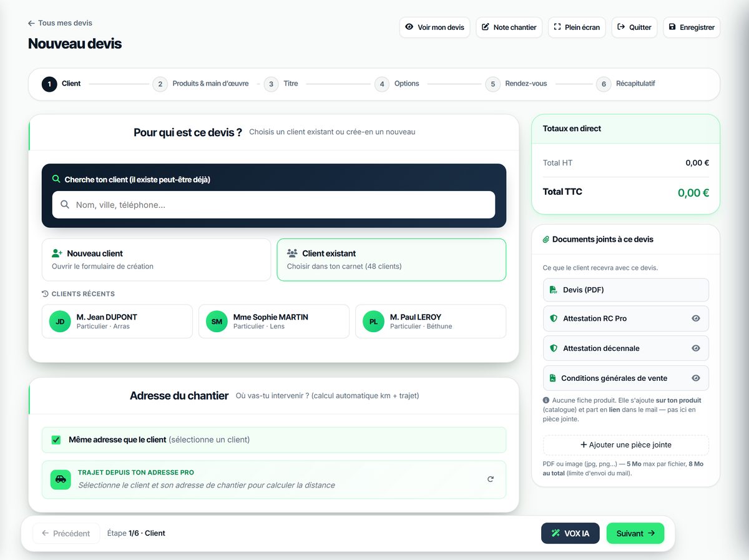Screen dimensions: 749x560
Task: Toggle visibility eye for Attestation décennale
Action: (x=696, y=348)
